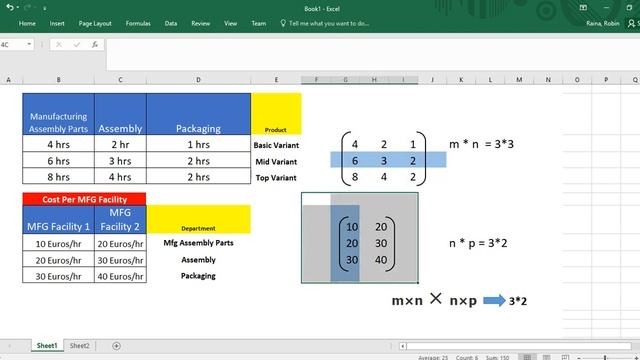This screenshot has width=640, height=360.
Task: Click the Raina, Robin account name
Action: [x=603, y=23]
